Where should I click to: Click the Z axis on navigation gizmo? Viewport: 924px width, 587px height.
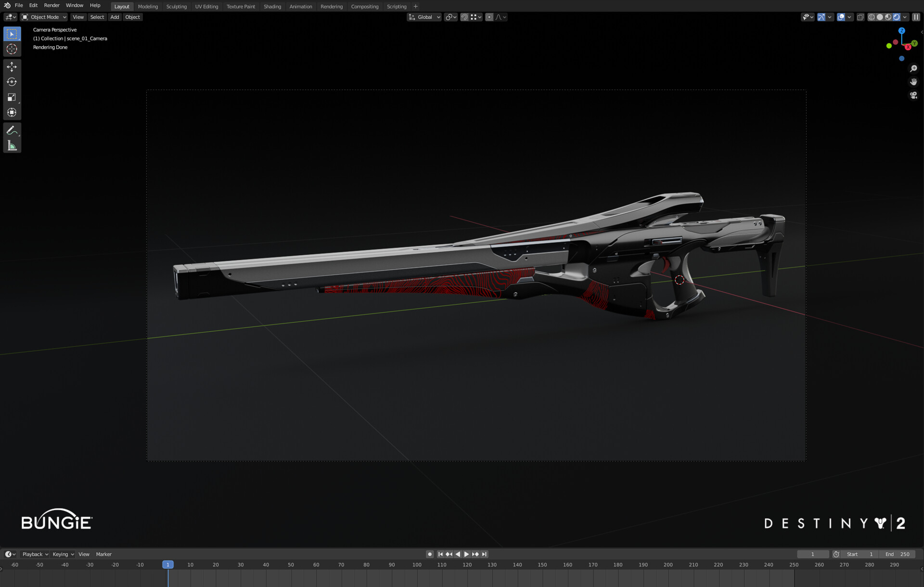(902, 30)
